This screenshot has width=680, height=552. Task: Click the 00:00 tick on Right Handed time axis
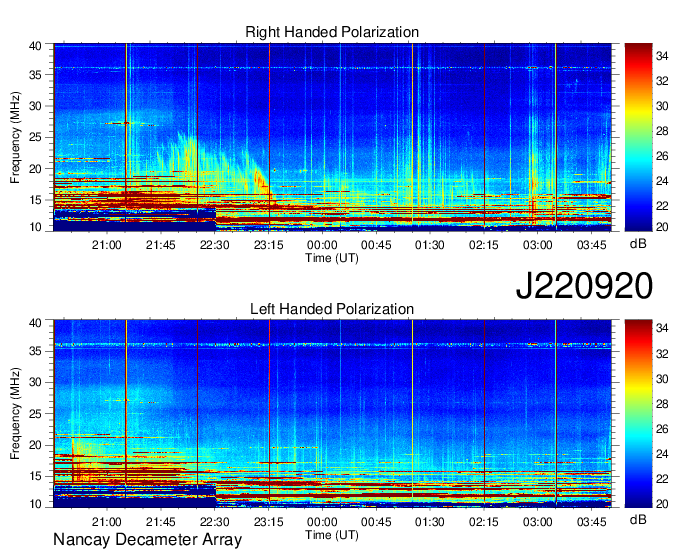(322, 245)
